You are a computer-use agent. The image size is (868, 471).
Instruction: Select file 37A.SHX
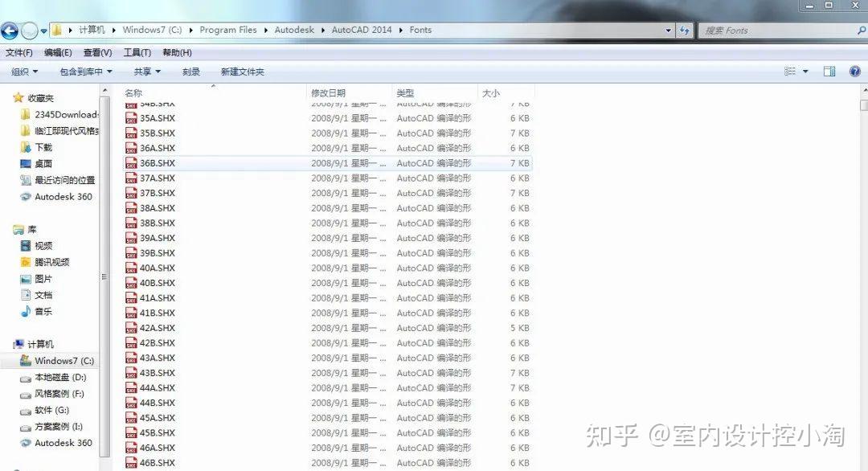pyautogui.click(x=158, y=178)
